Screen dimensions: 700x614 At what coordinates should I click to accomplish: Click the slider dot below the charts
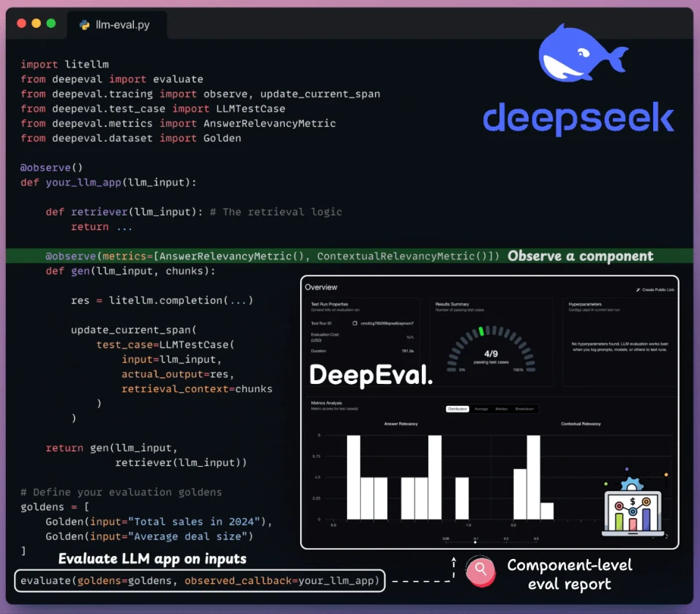pyautogui.click(x=475, y=542)
